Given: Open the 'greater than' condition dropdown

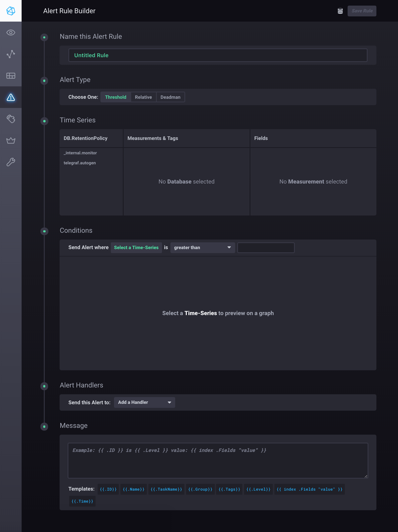Looking at the screenshot, I should click(202, 248).
